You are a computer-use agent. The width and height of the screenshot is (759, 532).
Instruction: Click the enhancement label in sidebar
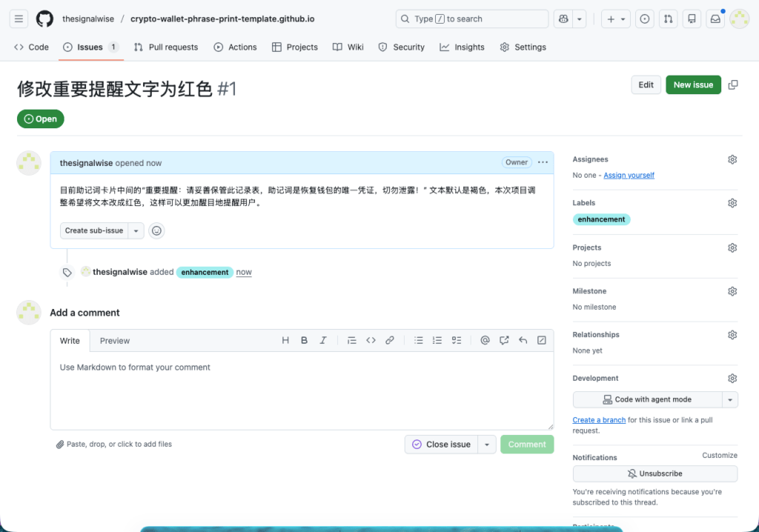[x=601, y=219]
